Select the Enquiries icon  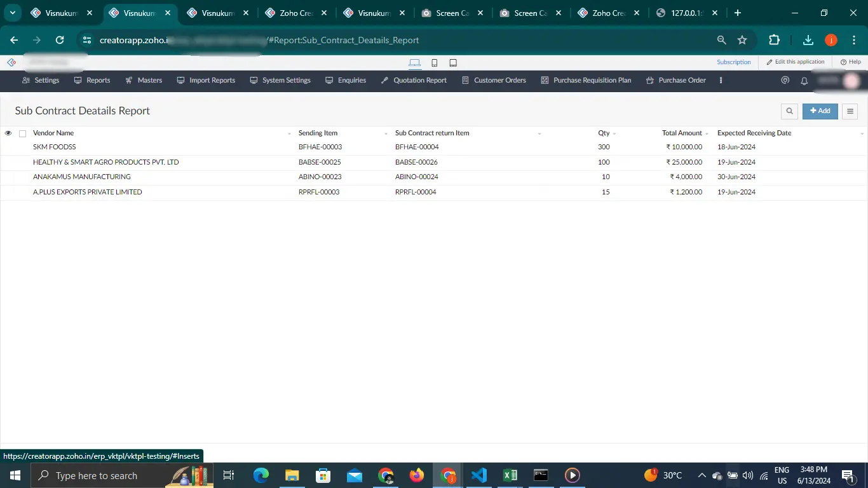328,80
